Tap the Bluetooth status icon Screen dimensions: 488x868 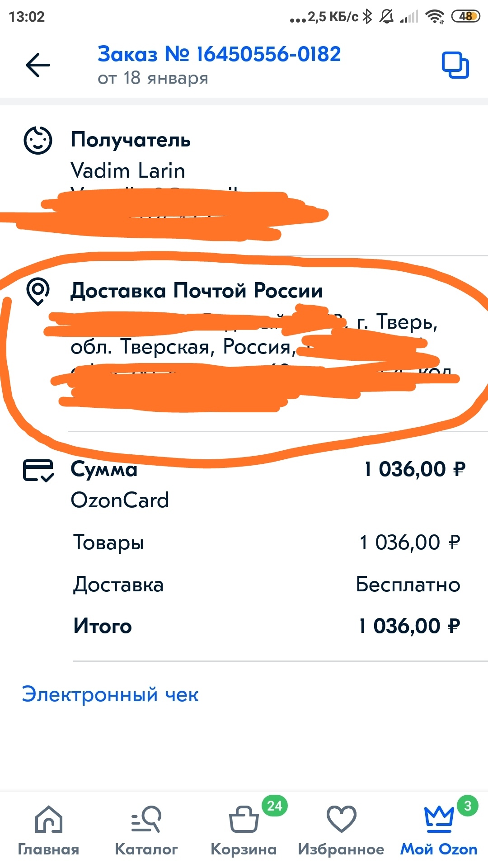pyautogui.click(x=368, y=17)
